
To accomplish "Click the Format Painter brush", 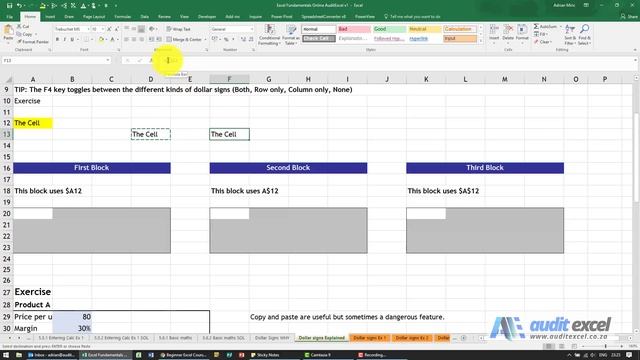I will tap(33, 42).
